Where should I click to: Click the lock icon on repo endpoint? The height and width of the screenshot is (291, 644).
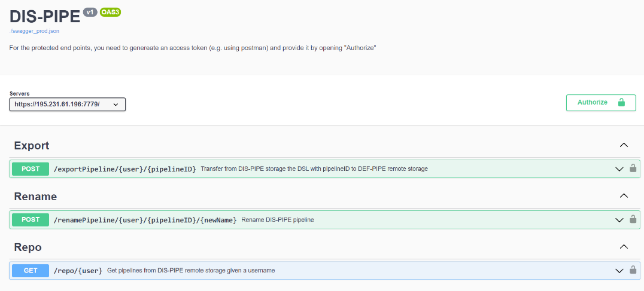(633, 270)
